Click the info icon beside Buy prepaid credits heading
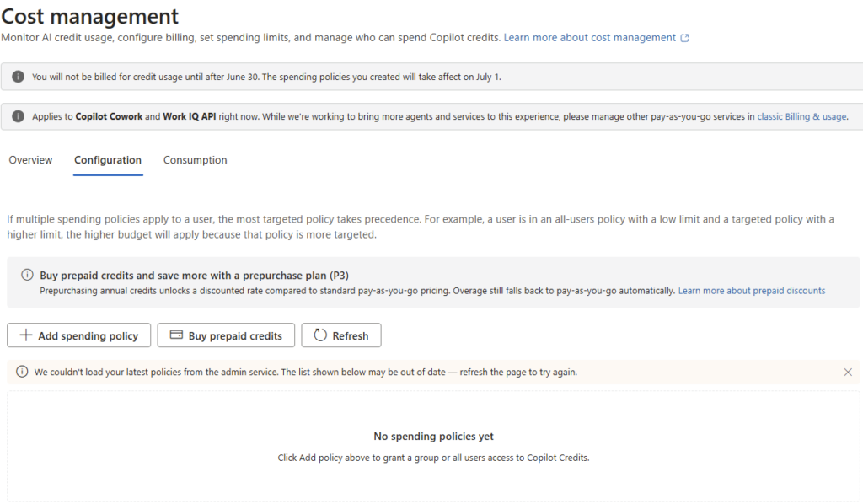This screenshot has height=504, width=863. tap(27, 275)
